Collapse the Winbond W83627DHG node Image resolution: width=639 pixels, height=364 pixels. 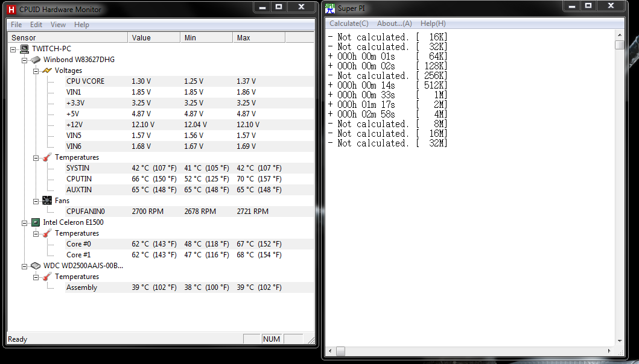pos(25,60)
